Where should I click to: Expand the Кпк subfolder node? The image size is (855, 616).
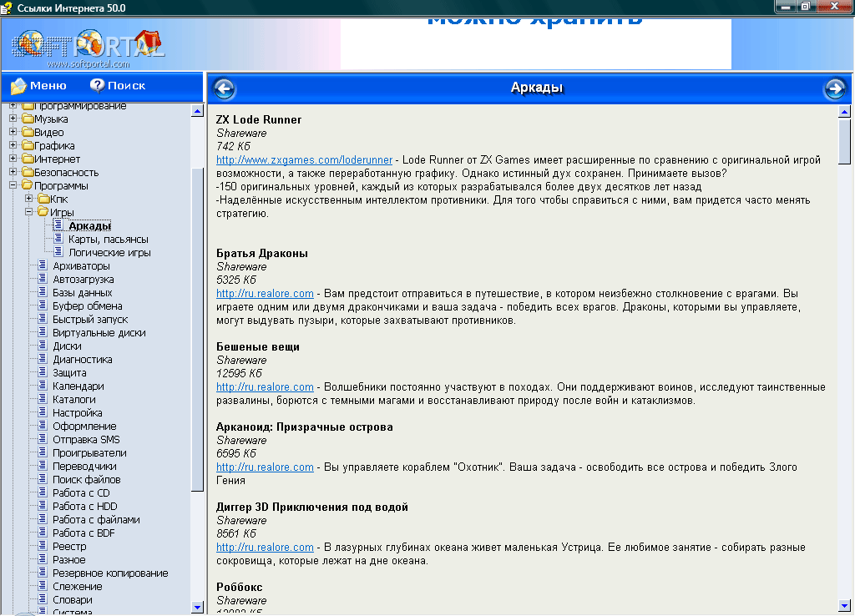(x=29, y=199)
